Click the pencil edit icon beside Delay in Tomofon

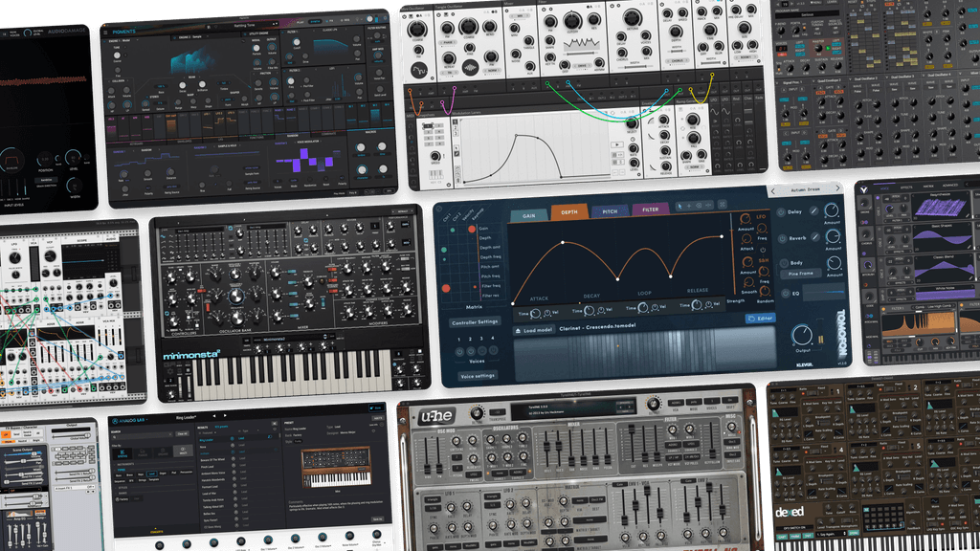point(814,211)
